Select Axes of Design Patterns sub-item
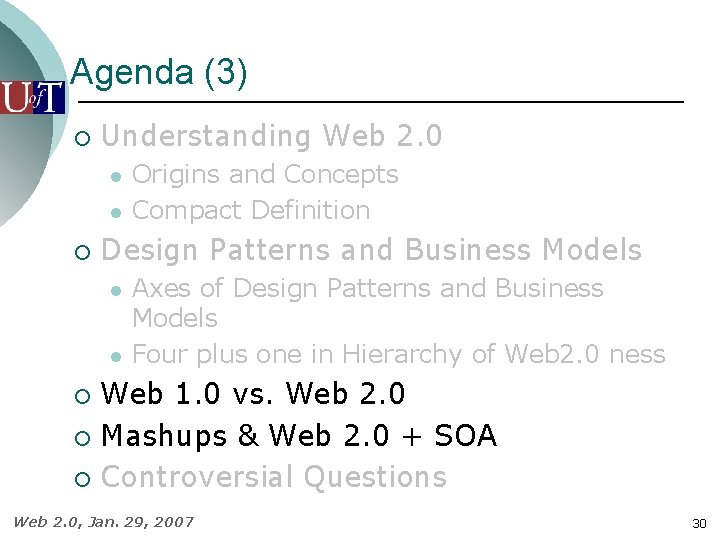Viewport: 720px width, 540px height. [367, 303]
